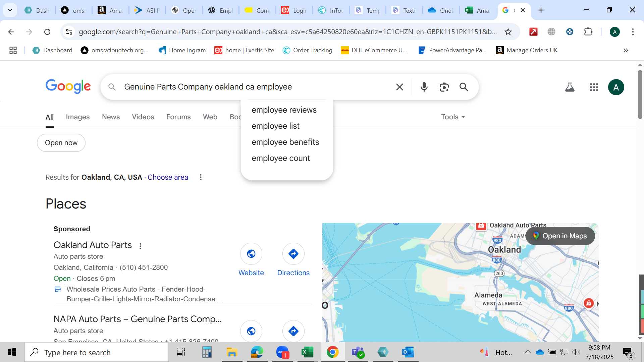Open the Windows Start menu
This screenshot has width=644, height=362.
(12, 352)
